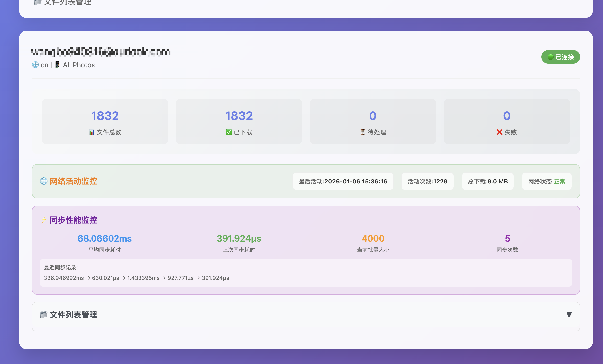Click the 总下载:9.0 MB chip
Screen dimensions: 603x364
(x=488, y=182)
